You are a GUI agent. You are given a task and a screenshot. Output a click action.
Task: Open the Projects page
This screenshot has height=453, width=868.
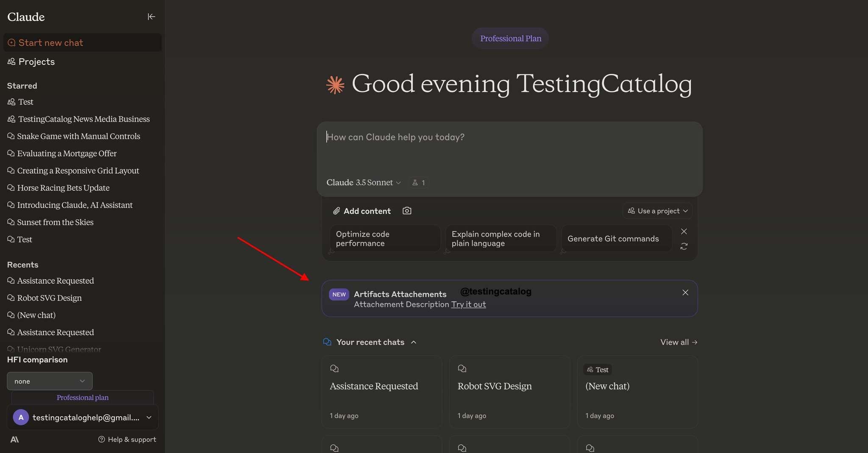[31, 62]
